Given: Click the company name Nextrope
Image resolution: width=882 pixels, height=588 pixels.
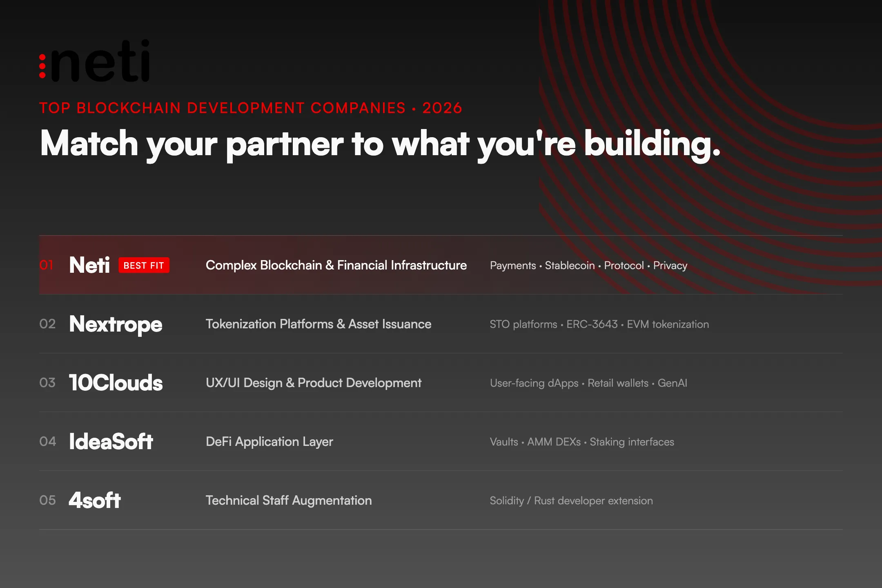Looking at the screenshot, I should point(116,325).
